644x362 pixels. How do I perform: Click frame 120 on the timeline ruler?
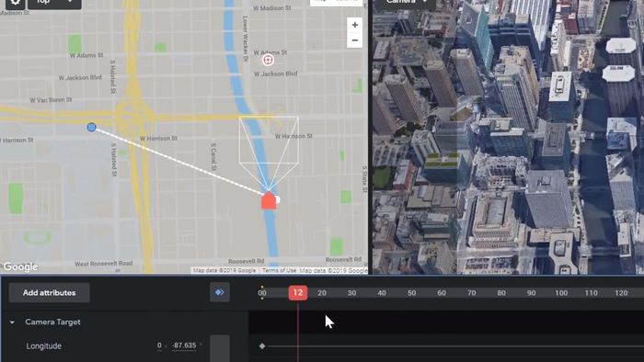pyautogui.click(x=621, y=293)
